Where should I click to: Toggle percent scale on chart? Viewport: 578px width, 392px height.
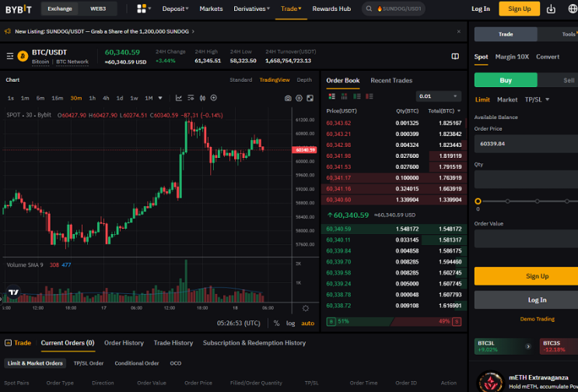pyautogui.click(x=276, y=323)
